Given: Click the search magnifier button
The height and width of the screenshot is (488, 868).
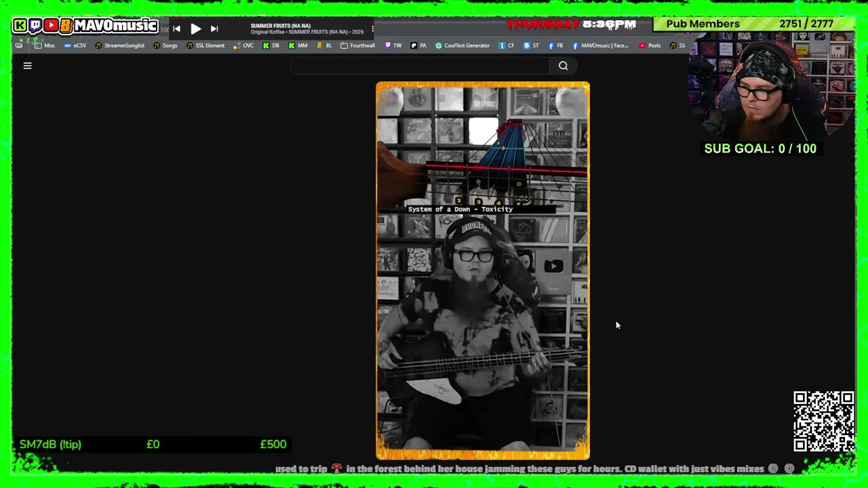Looking at the screenshot, I should pos(563,66).
